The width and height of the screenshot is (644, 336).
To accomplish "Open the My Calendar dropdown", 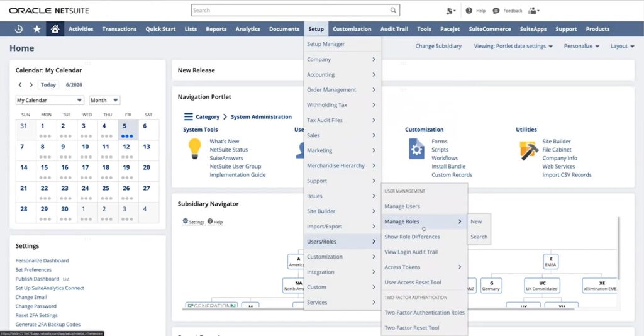I will coord(50,100).
